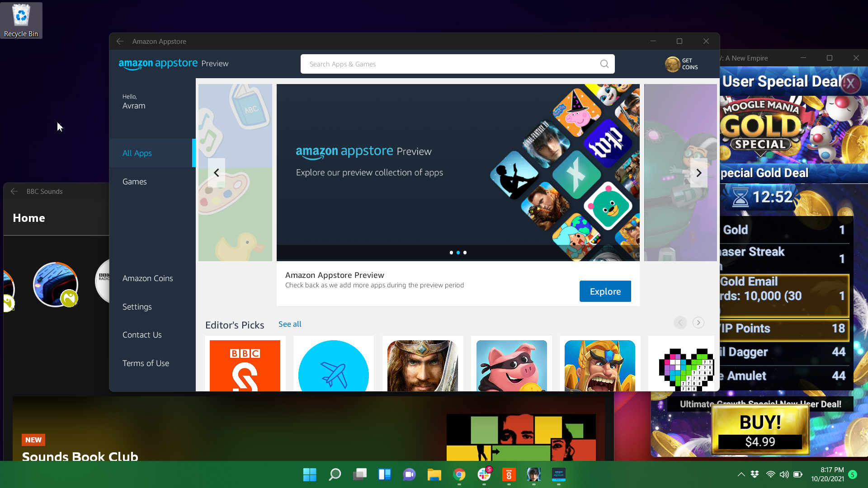Select the BBC Sounds app icon

pos(245,366)
